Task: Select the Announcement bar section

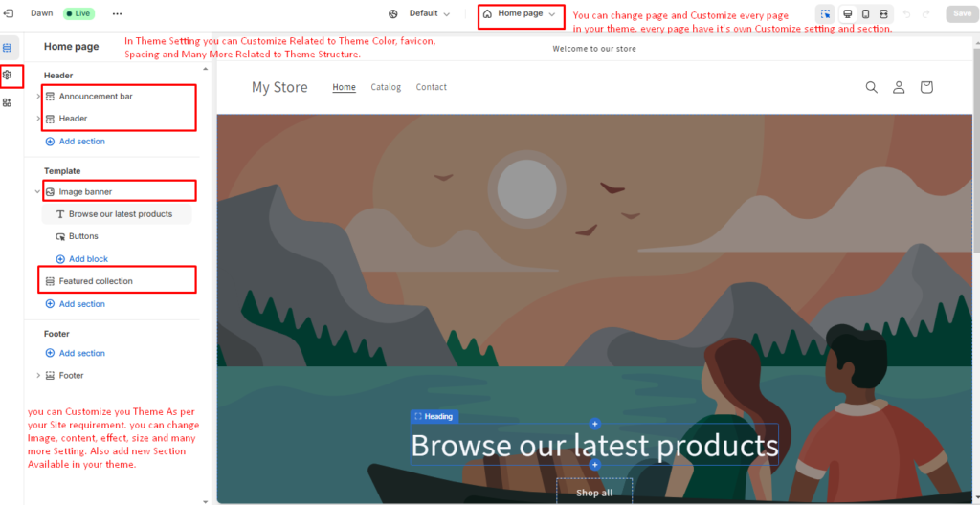Action: (96, 97)
